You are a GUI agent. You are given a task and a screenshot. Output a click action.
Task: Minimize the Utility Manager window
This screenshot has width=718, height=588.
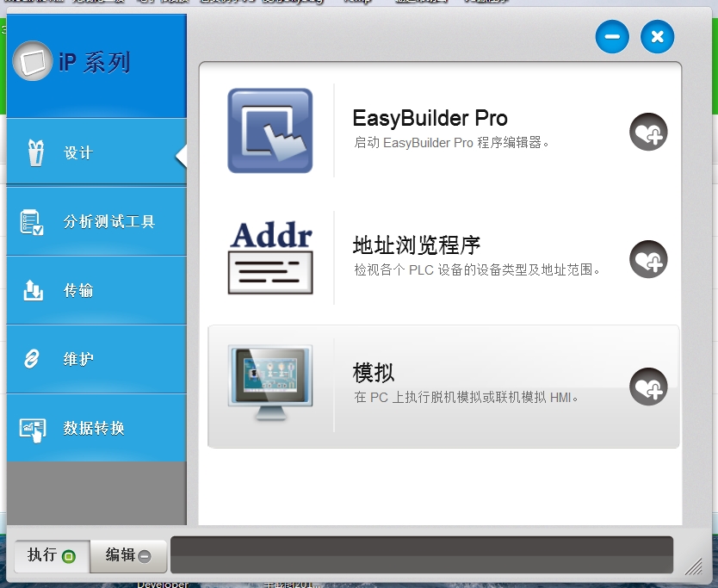[x=612, y=37]
